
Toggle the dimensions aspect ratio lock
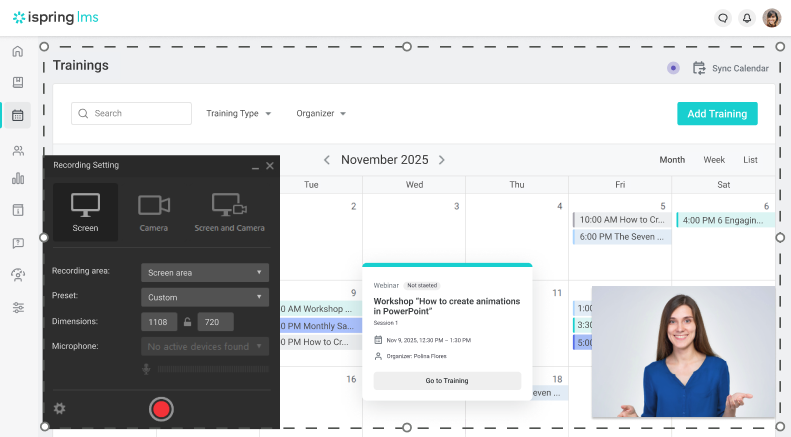point(187,322)
